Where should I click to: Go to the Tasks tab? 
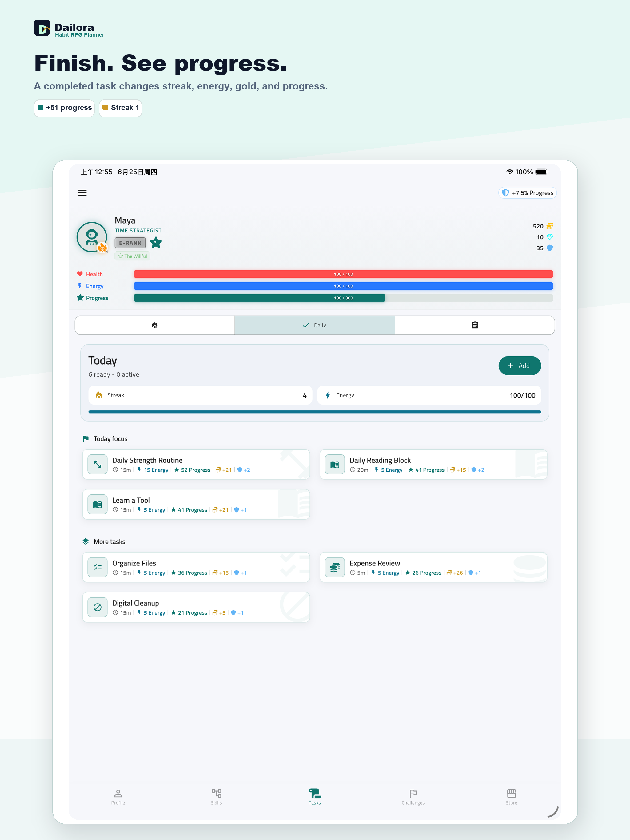point(315,797)
